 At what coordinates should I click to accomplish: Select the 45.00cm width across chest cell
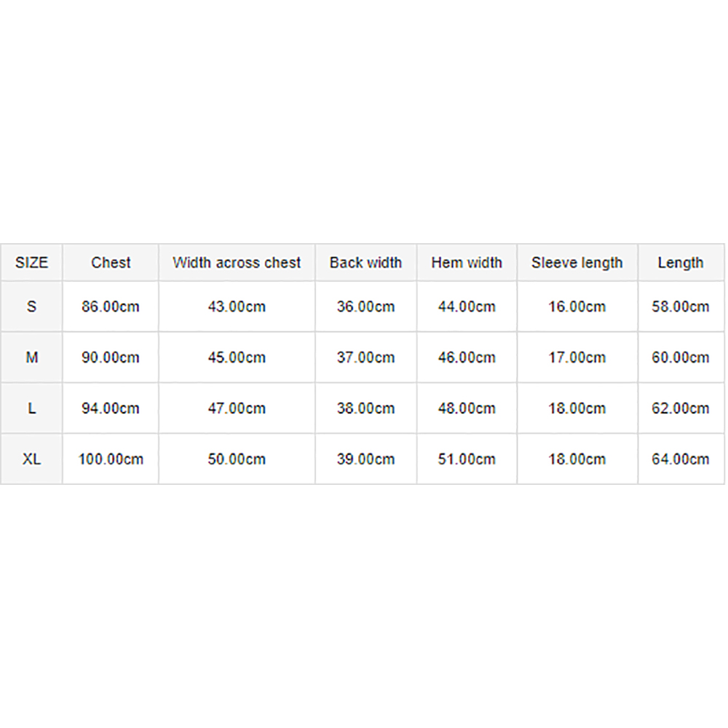[237, 357]
